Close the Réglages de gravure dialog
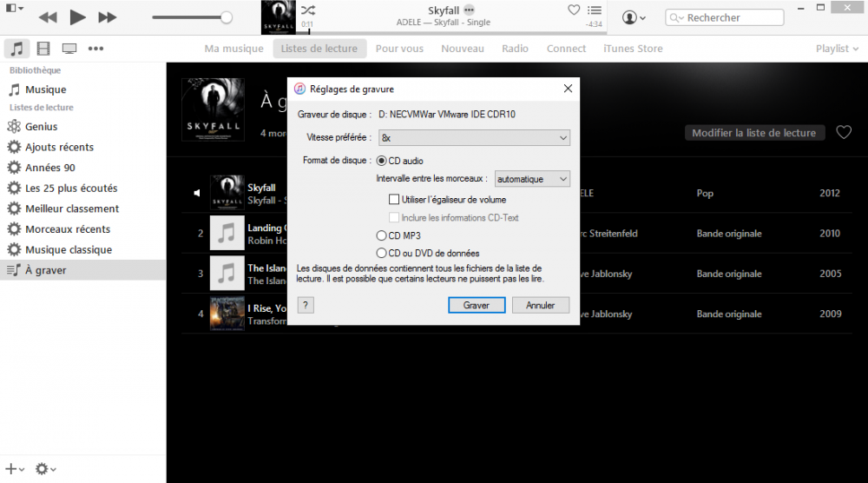 [568, 89]
